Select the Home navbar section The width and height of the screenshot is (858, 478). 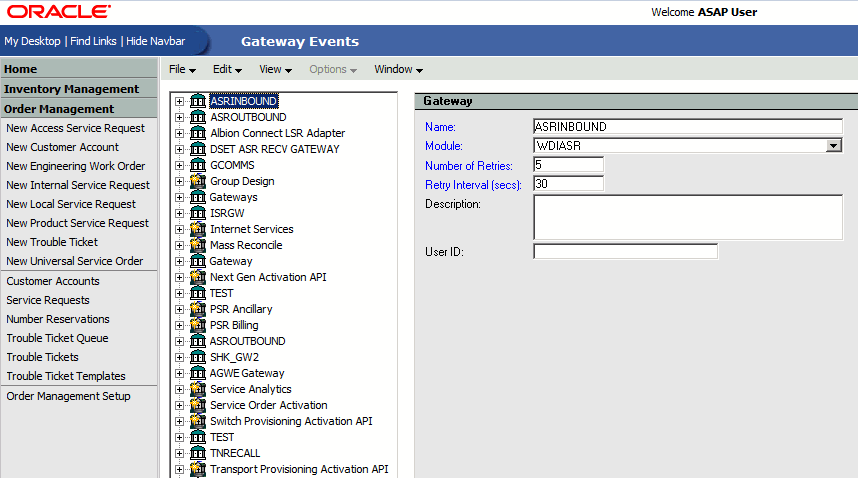[x=79, y=69]
